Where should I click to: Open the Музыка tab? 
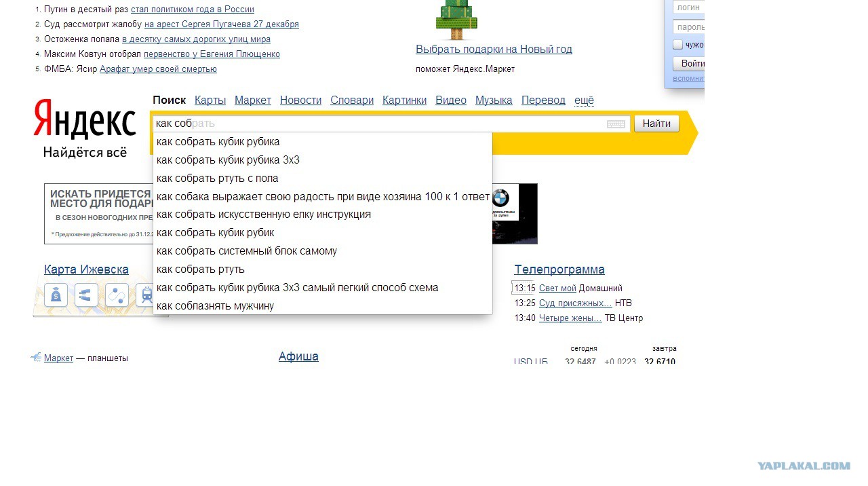coord(494,100)
